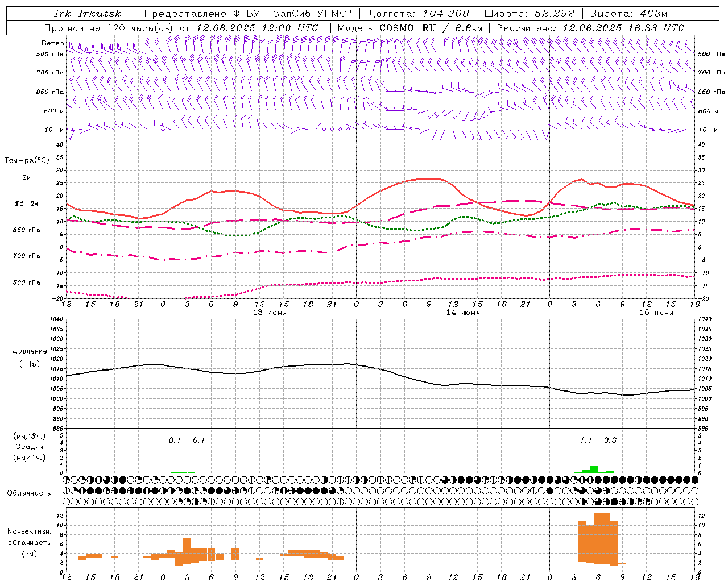
Task: Click the "Осадки" precipitation label
Action: coord(30,447)
